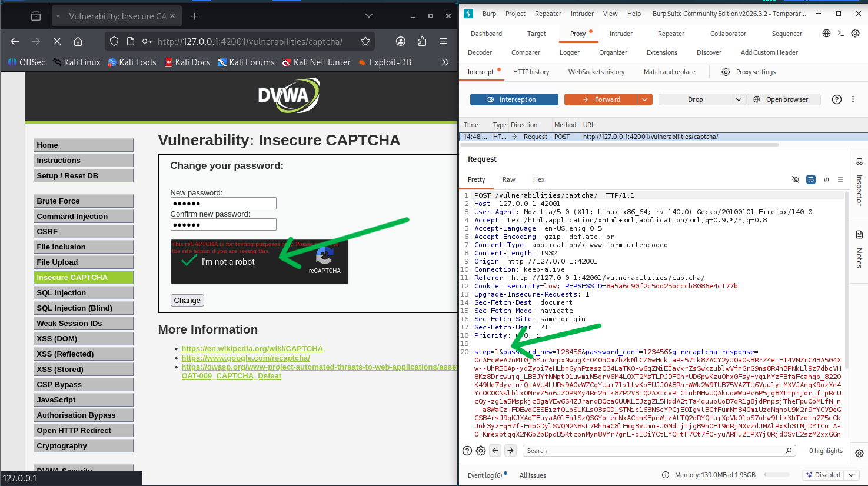Tick the I'm not a robot reCAPTCHA checkbox
868x486 pixels.
pyautogui.click(x=189, y=261)
